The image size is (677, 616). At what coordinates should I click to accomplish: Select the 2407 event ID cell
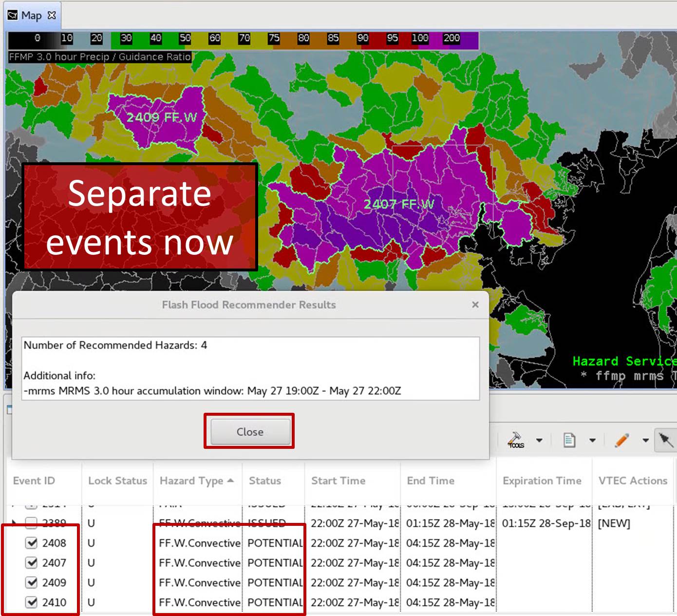point(54,563)
